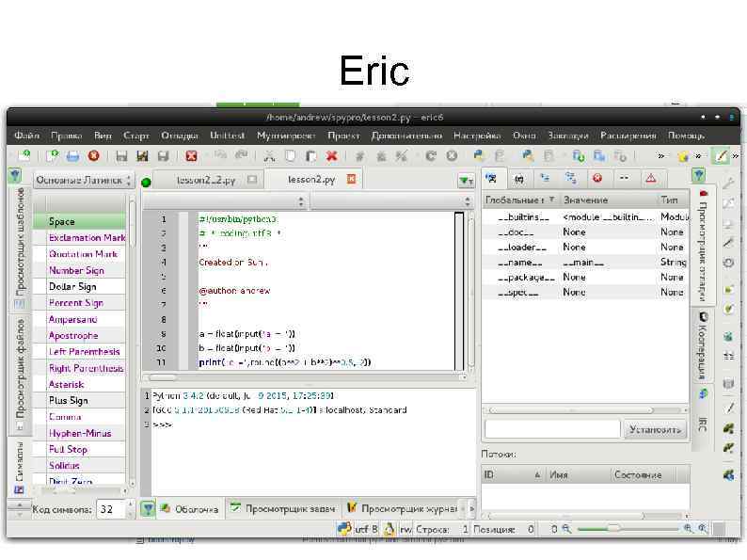Click the red square close-file toolbar icon

coord(192,156)
